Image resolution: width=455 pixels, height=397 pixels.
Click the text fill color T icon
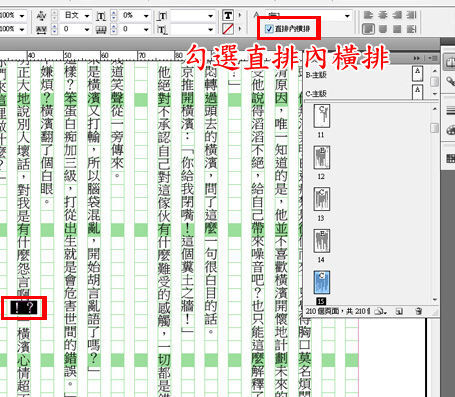coord(228,15)
